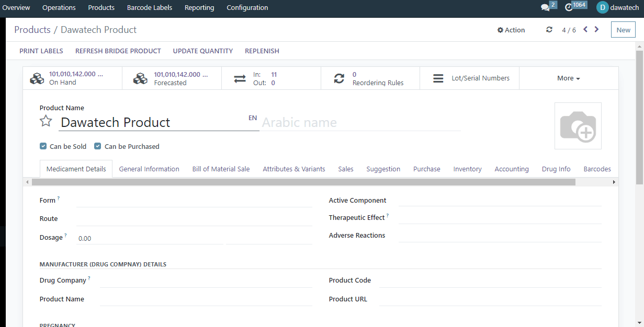
Task: Switch to Attributes & Variants tab
Action: click(x=294, y=169)
